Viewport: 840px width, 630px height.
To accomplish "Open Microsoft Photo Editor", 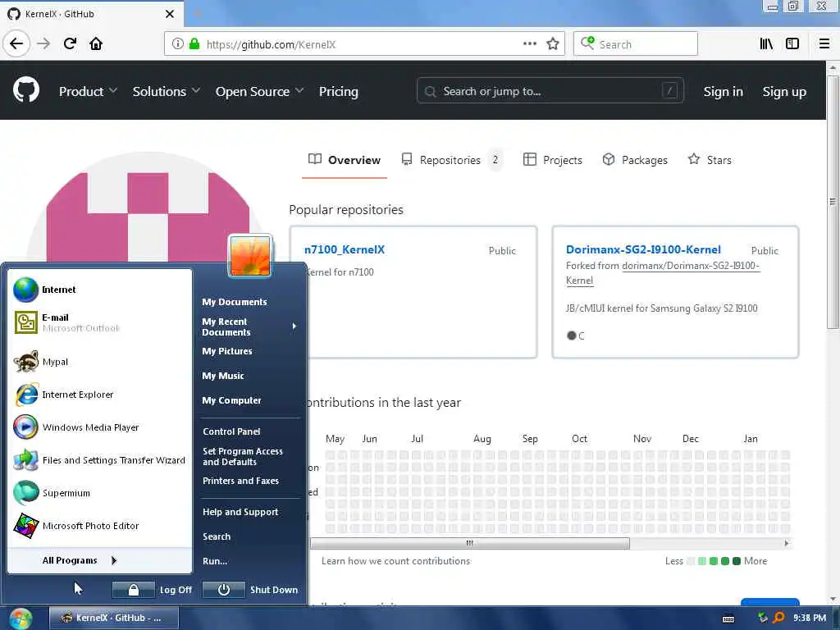I will coord(99,526).
